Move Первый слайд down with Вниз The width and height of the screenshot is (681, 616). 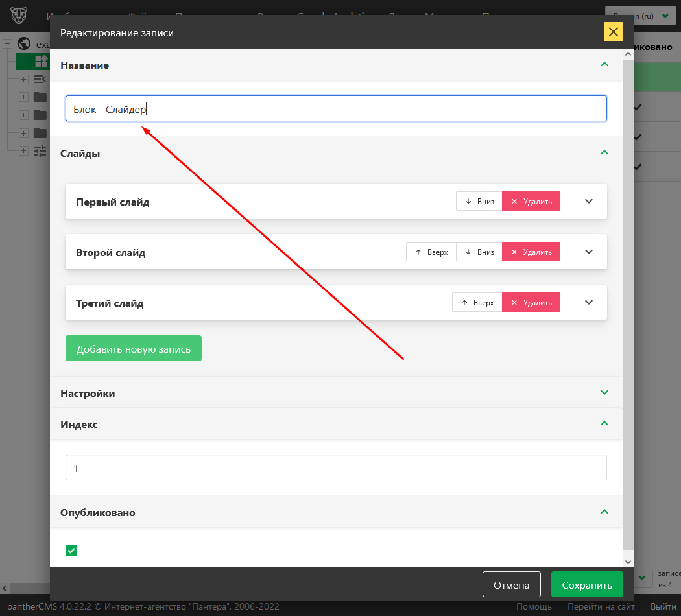click(479, 201)
